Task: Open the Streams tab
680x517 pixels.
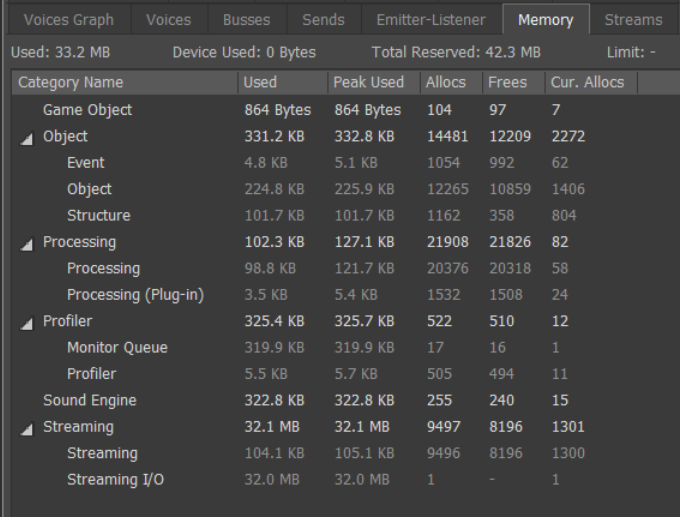Action: click(x=633, y=20)
